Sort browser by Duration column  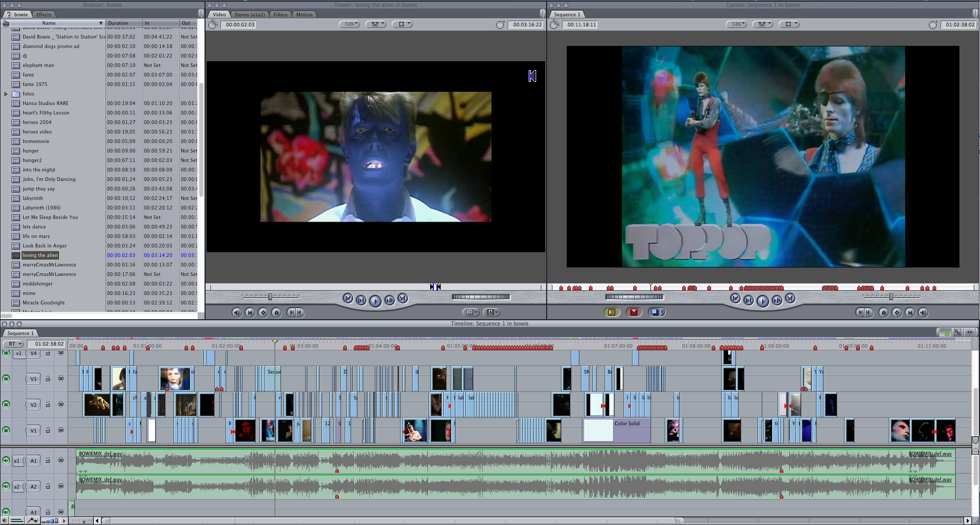(124, 23)
